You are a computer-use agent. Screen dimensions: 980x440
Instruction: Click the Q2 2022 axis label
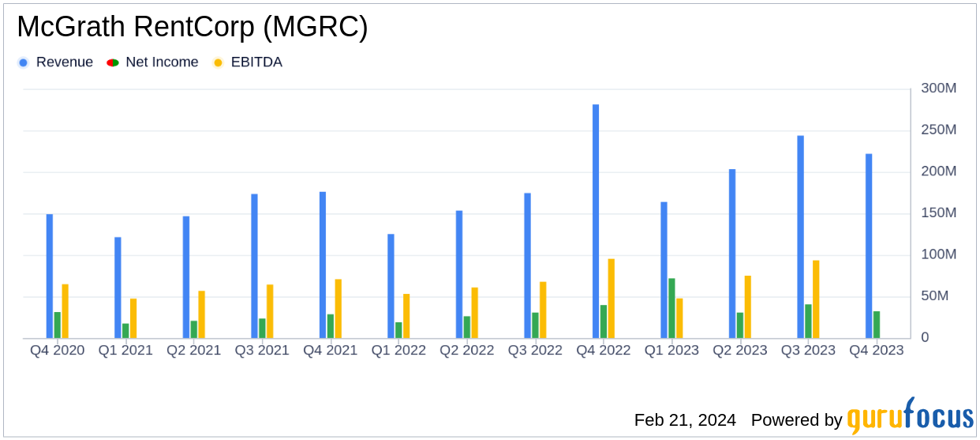point(467,350)
